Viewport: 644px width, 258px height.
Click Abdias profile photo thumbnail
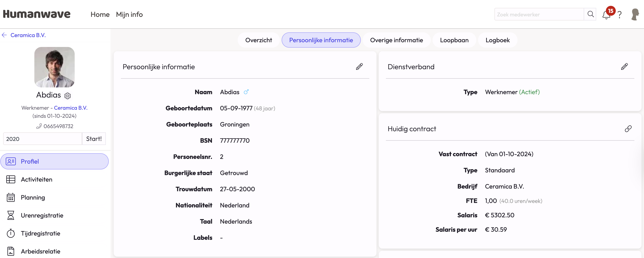[54, 67]
